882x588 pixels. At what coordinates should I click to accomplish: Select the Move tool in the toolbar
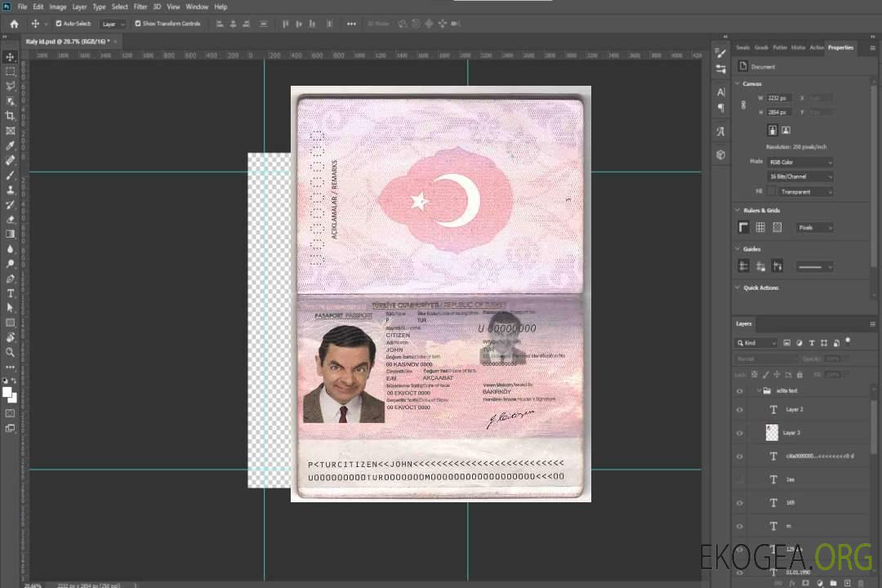(x=10, y=57)
